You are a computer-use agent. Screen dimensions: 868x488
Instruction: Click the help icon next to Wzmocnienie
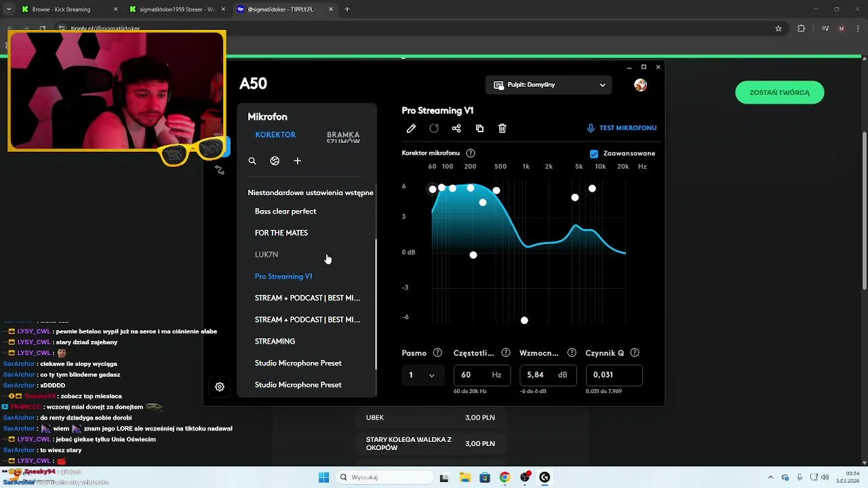(x=572, y=352)
